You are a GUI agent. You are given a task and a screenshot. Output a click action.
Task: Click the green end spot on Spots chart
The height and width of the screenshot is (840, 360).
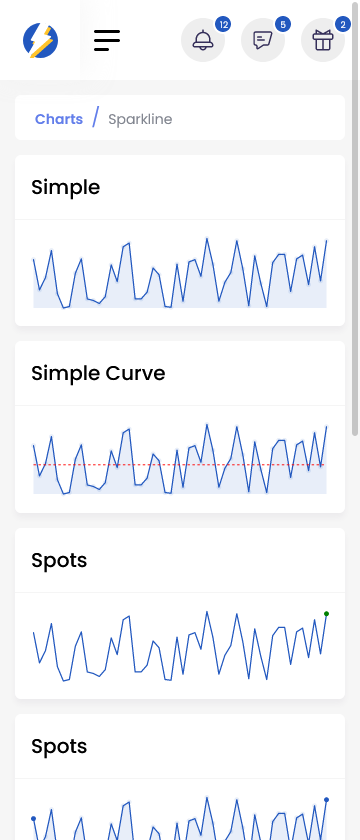[x=326, y=614]
